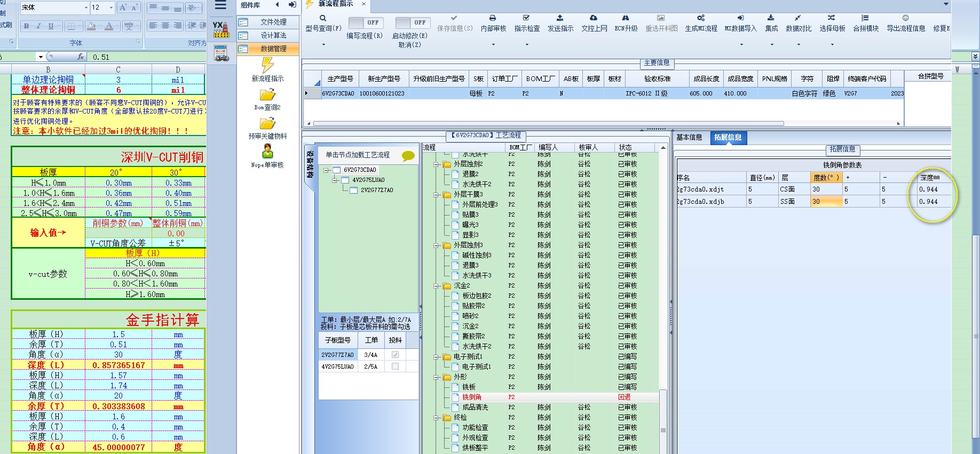Click the 文控上网 cloud icon
The height and width of the screenshot is (454, 980).
pos(594,18)
